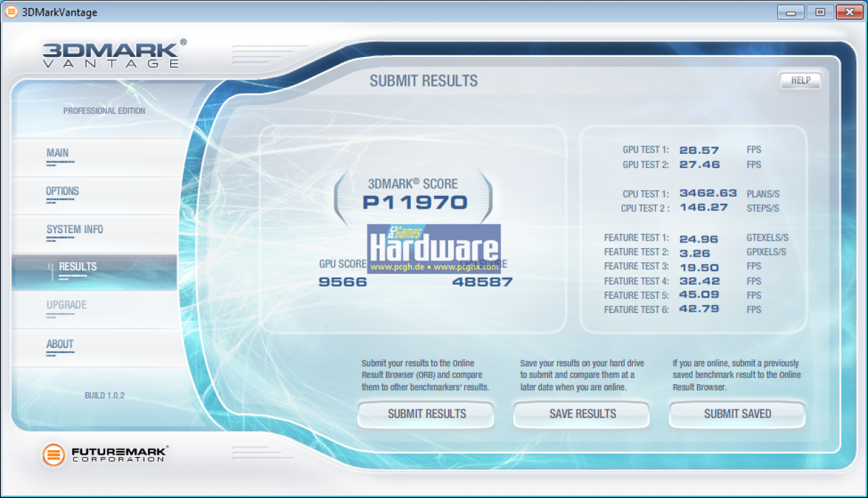Open HELP in the top right
This screenshot has height=498, width=868.
pos(801,81)
